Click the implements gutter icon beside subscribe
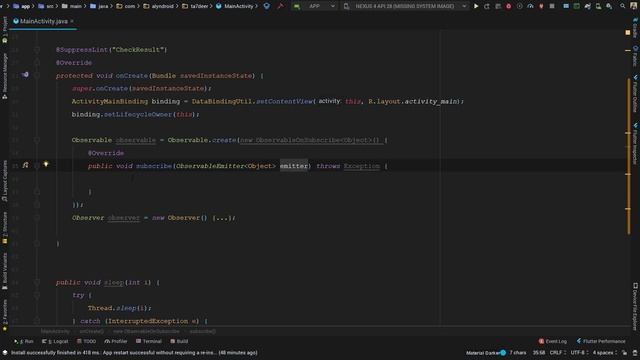 (25, 165)
